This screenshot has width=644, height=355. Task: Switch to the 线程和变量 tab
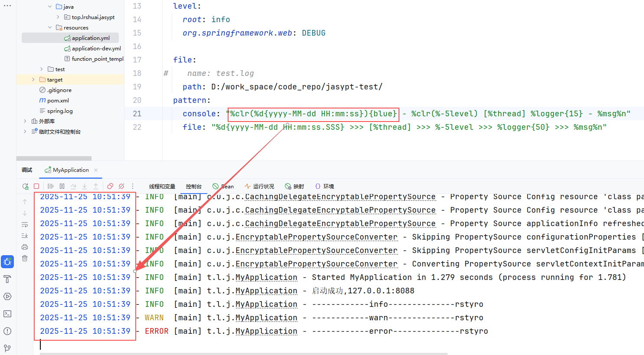pyautogui.click(x=162, y=186)
